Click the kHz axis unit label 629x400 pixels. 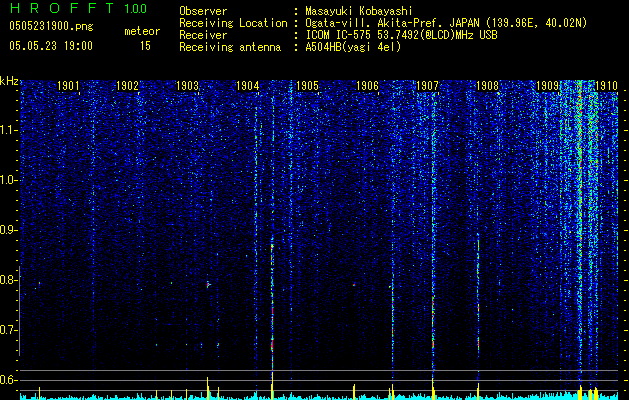coord(9,81)
